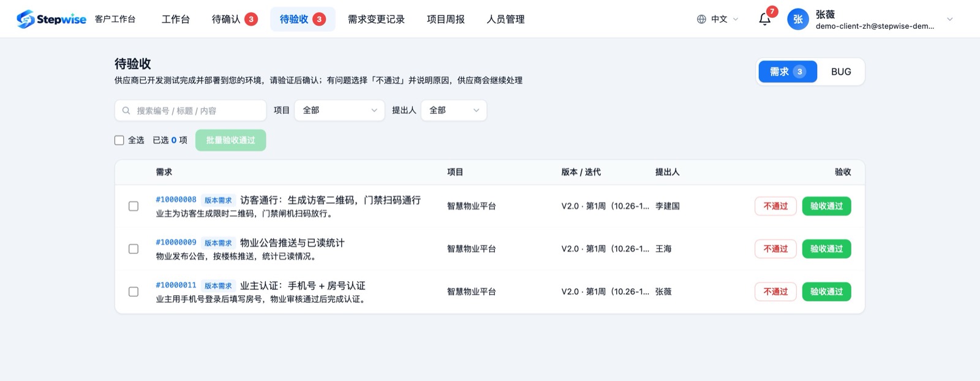Click the search magnifier icon
Screen dimensions: 980x381
(126, 111)
